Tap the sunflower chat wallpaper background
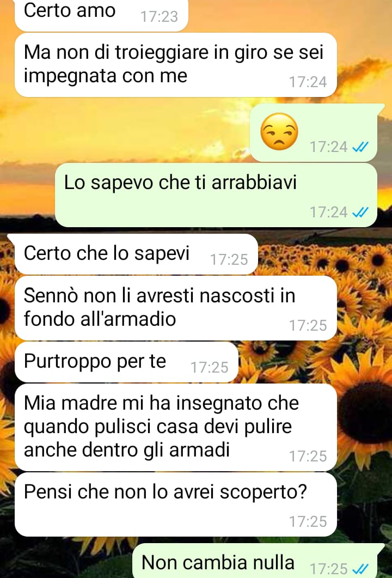The height and width of the screenshot is (578, 392). coord(363,405)
